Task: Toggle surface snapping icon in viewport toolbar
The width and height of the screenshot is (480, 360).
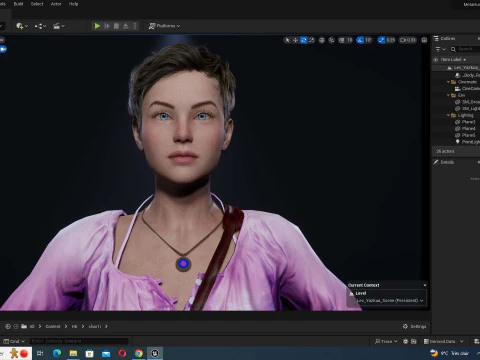Action: (x=332, y=40)
